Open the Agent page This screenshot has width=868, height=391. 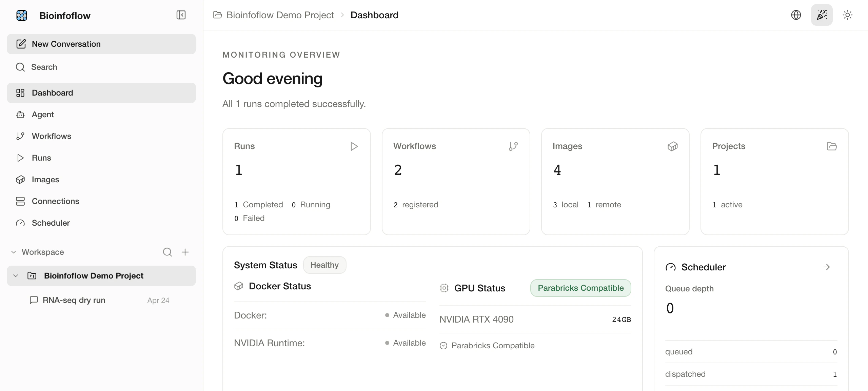pyautogui.click(x=101, y=115)
